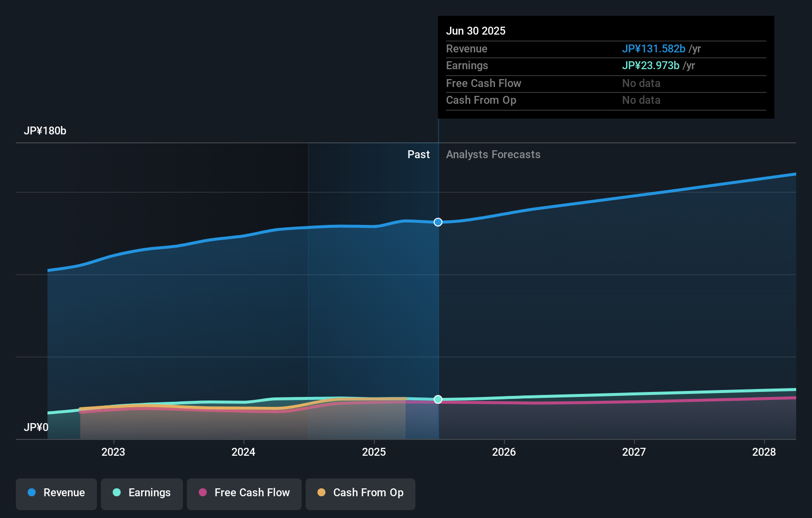812x518 pixels.
Task: Switch to the Past section of the chart
Action: pos(419,155)
